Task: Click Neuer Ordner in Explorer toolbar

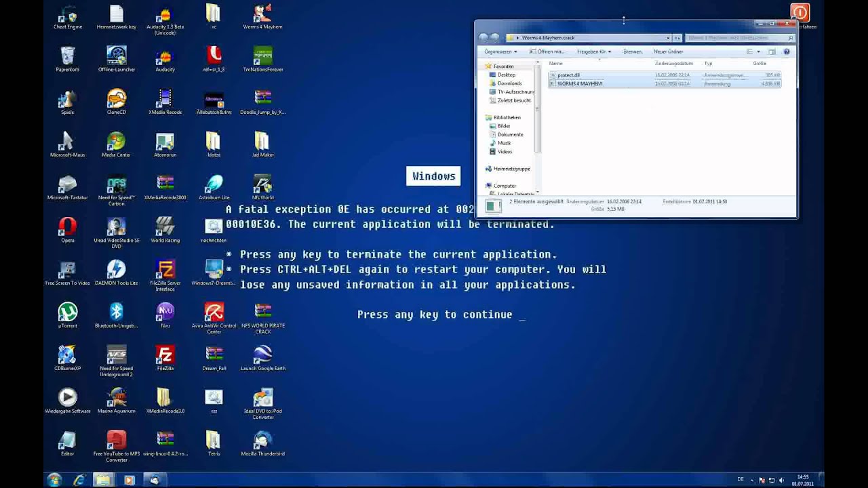Action: (668, 52)
